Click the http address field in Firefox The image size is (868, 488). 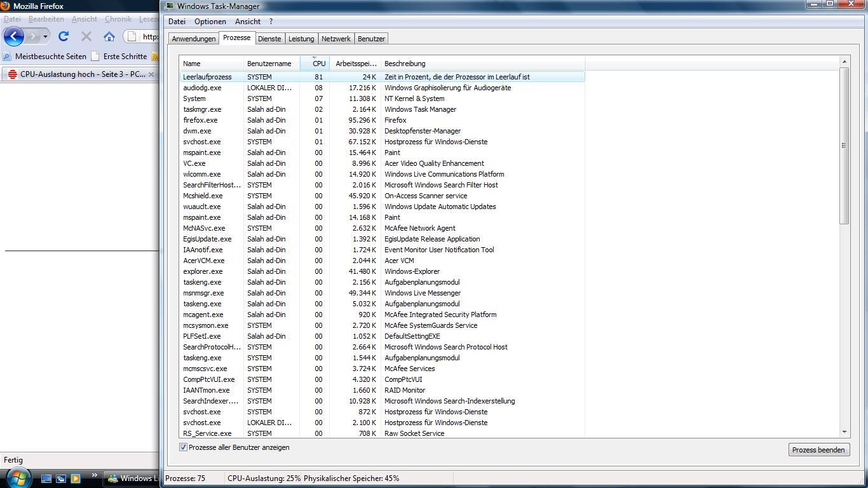pos(150,36)
